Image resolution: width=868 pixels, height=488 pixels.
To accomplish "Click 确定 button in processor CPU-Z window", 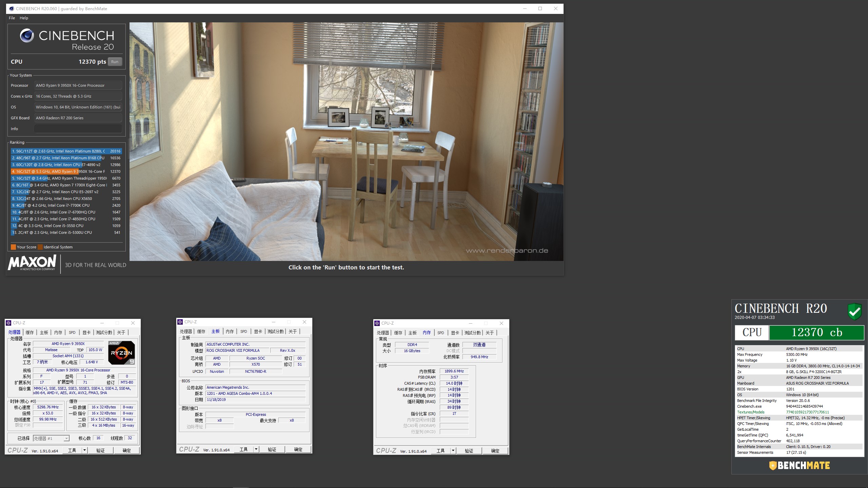I will click(126, 450).
